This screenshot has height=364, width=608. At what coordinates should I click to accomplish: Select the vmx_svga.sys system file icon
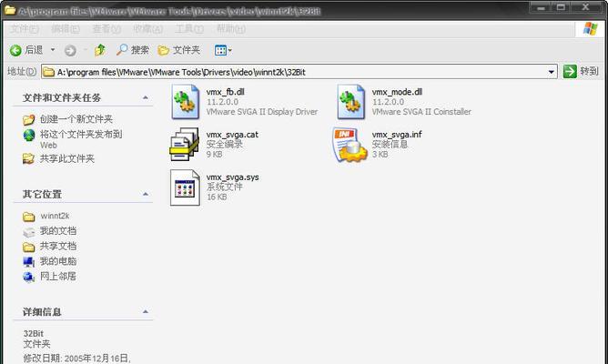point(186,187)
